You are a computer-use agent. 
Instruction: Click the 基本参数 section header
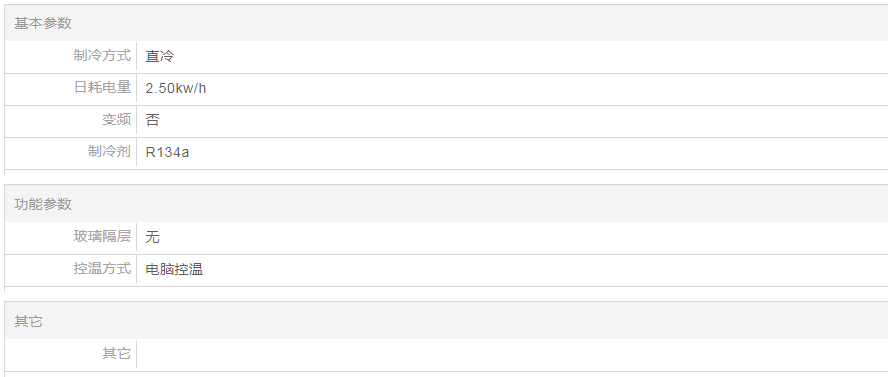(x=43, y=23)
